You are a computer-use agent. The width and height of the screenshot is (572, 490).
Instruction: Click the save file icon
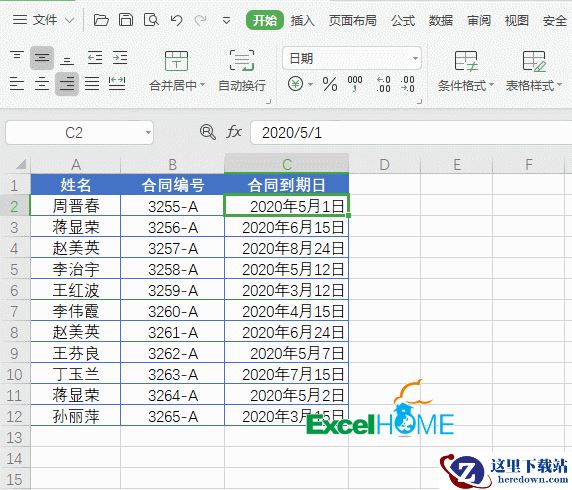tap(126, 20)
